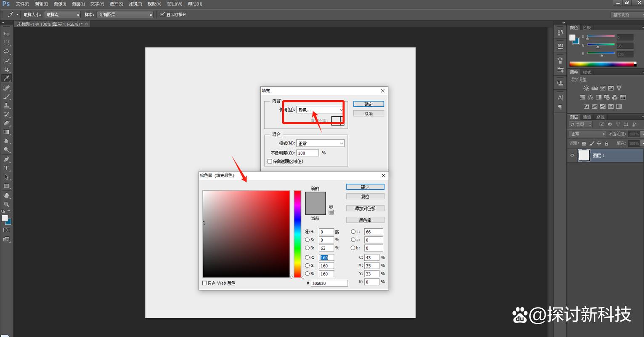Select the Zoom tool
Screen dimensions: 644x337
pos(6,204)
